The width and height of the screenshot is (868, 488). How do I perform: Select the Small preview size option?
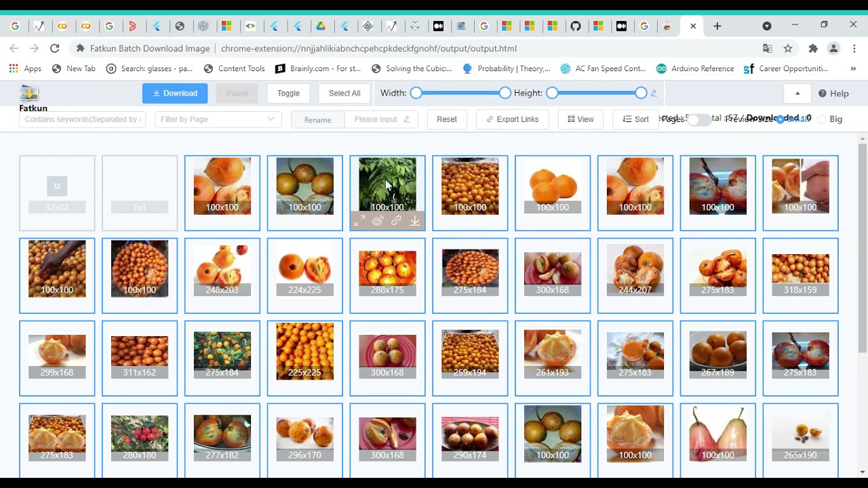[x=781, y=119]
